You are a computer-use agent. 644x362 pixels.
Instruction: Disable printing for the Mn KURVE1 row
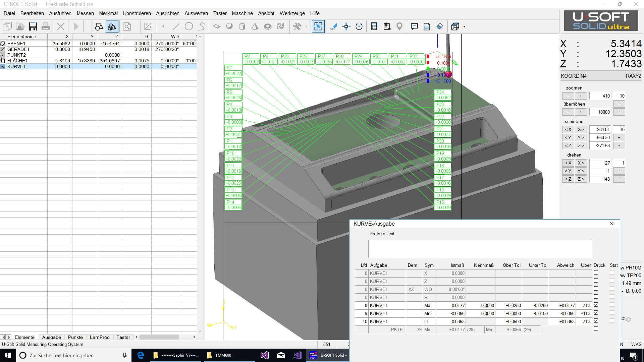coord(595,312)
